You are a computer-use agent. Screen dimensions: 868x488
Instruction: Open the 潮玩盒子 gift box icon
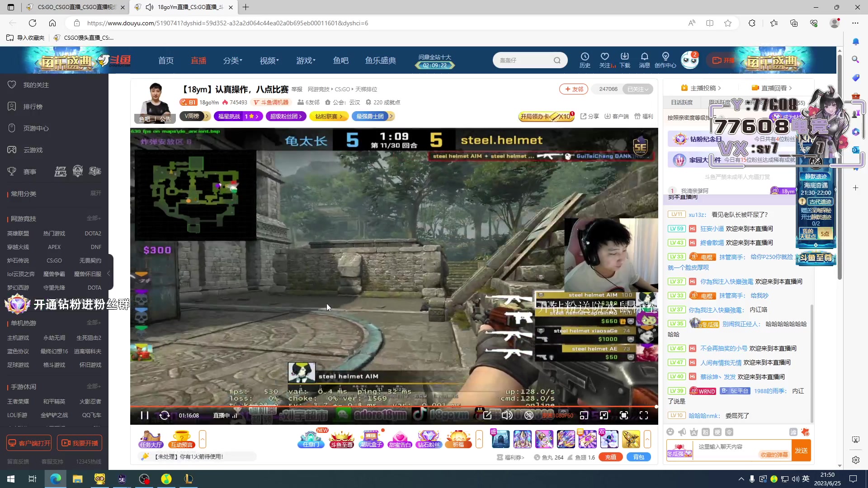coord(371,439)
